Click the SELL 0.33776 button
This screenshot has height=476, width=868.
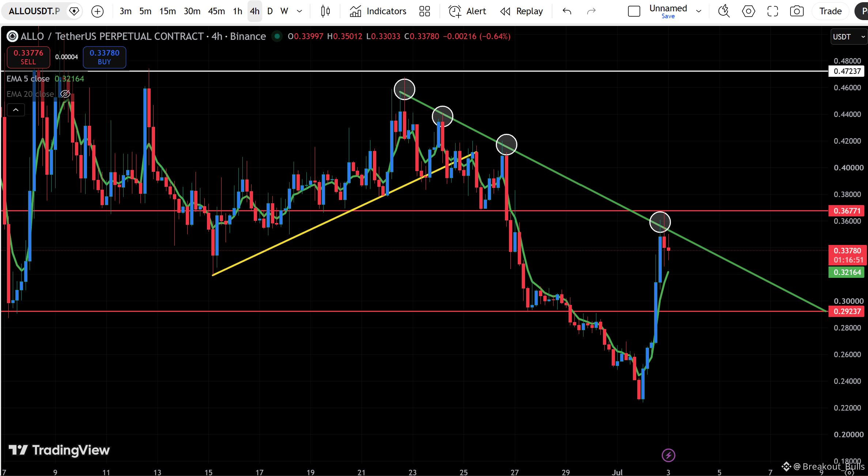pyautogui.click(x=29, y=57)
